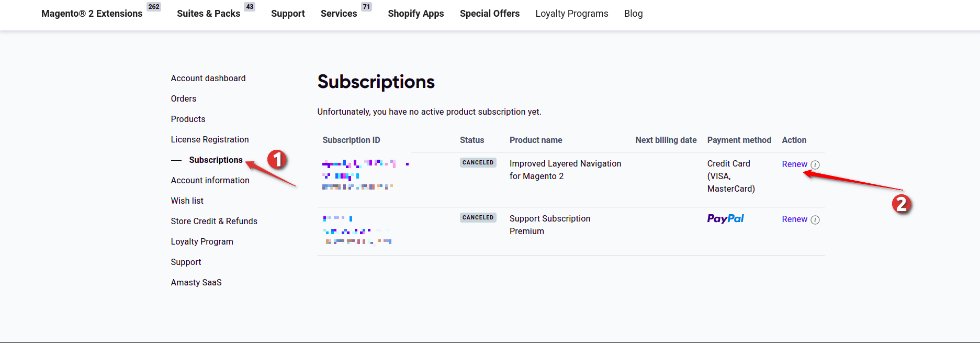Image resolution: width=980 pixels, height=343 pixels.
Task: Open Account dashboard in sidebar
Action: coord(208,78)
